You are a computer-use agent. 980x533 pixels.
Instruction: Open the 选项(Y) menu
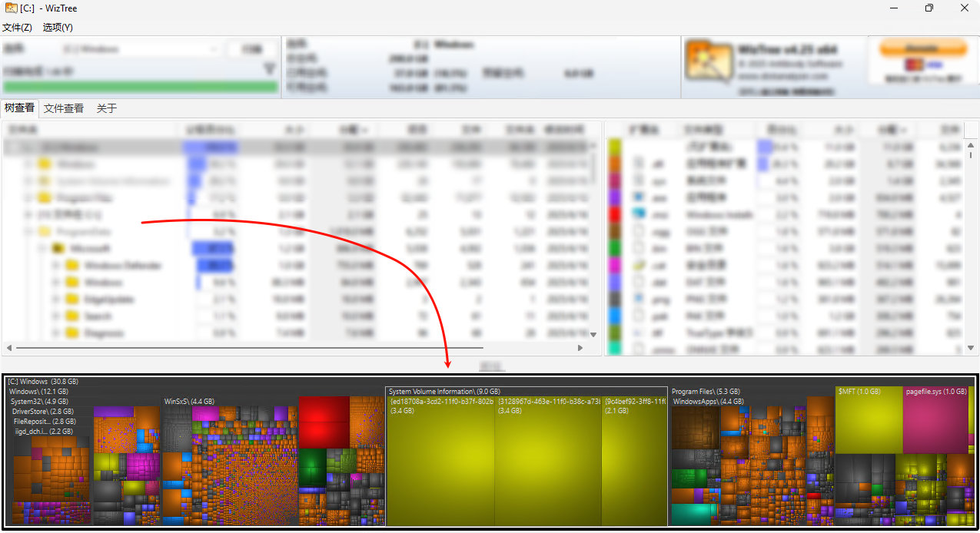[x=58, y=28]
